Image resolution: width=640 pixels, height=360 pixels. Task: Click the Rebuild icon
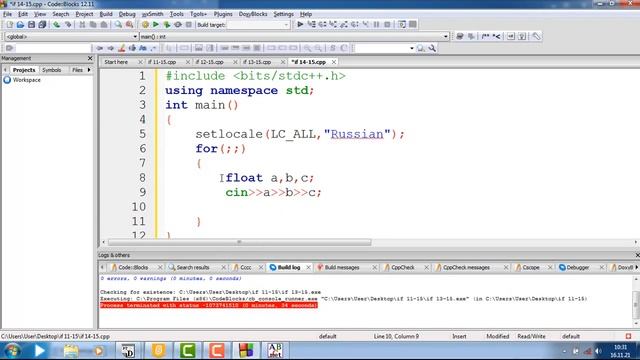click(178, 24)
